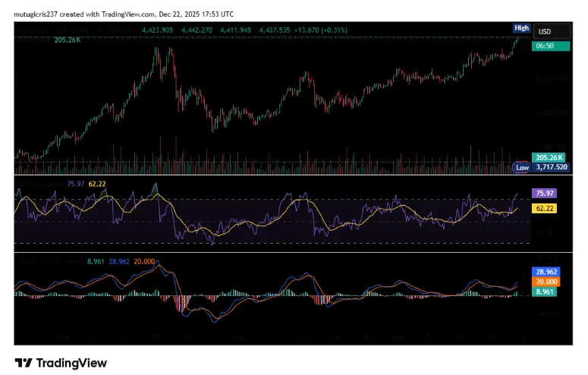Click the Low price marker label
This screenshot has height=375, width=588.
click(521, 167)
